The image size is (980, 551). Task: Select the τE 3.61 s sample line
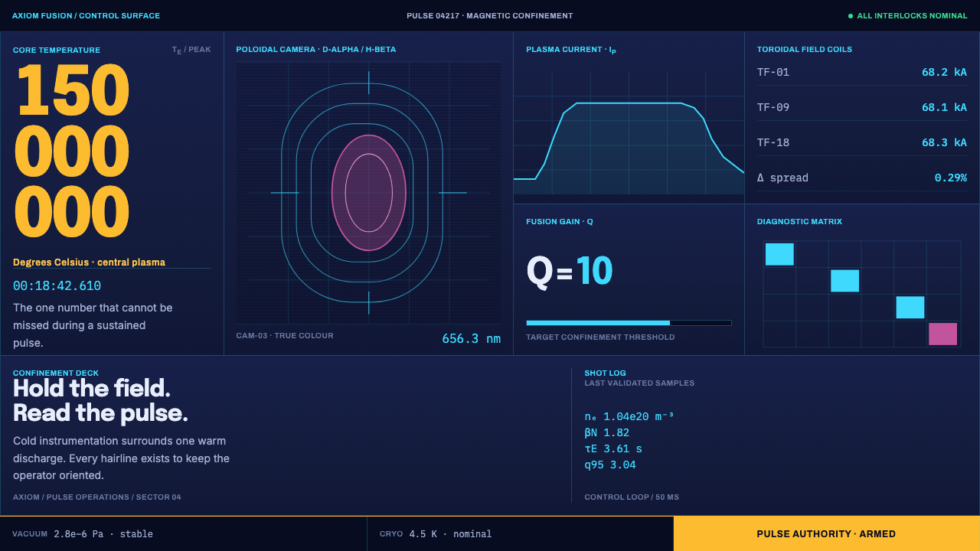[613, 448]
